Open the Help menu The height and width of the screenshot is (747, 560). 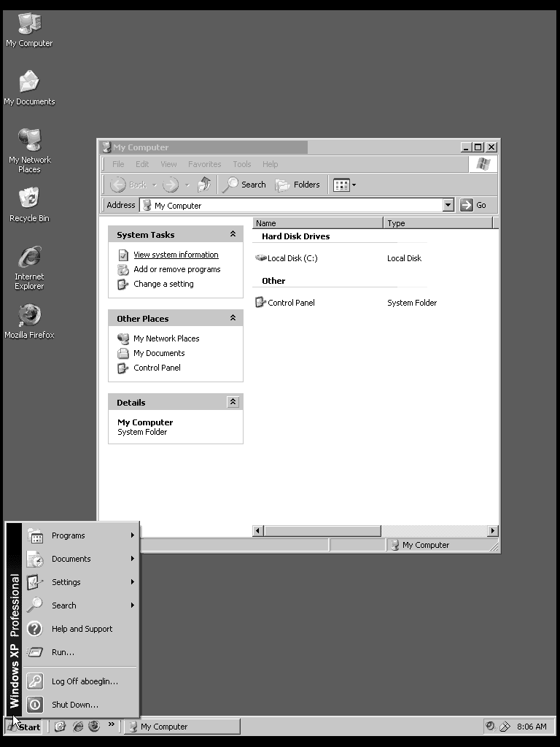270,164
